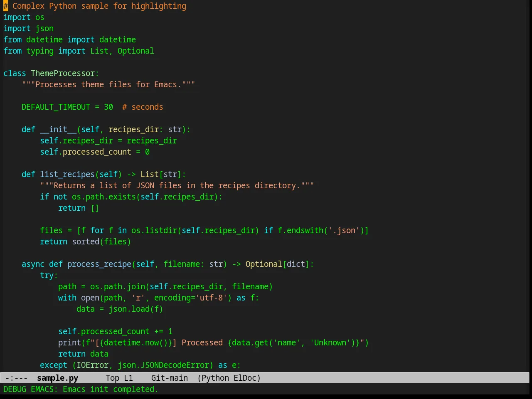Click the ThemeProcessor class name
Viewport: 532px width, 399px height.
(63, 73)
